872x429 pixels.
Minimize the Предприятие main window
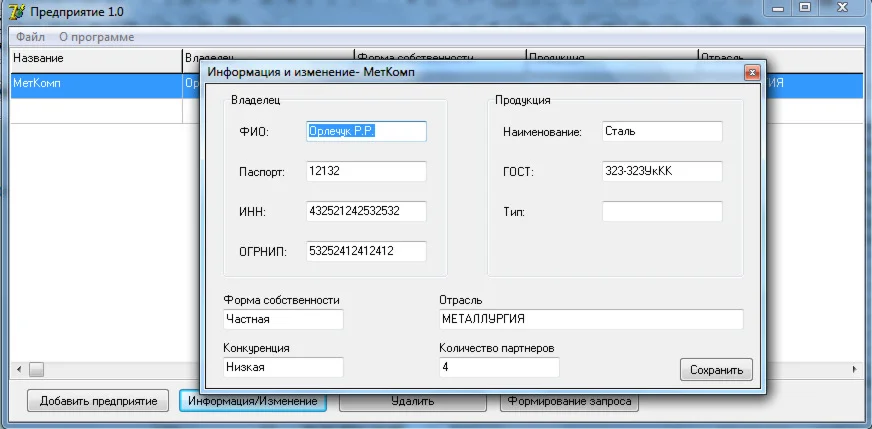[778, 8]
